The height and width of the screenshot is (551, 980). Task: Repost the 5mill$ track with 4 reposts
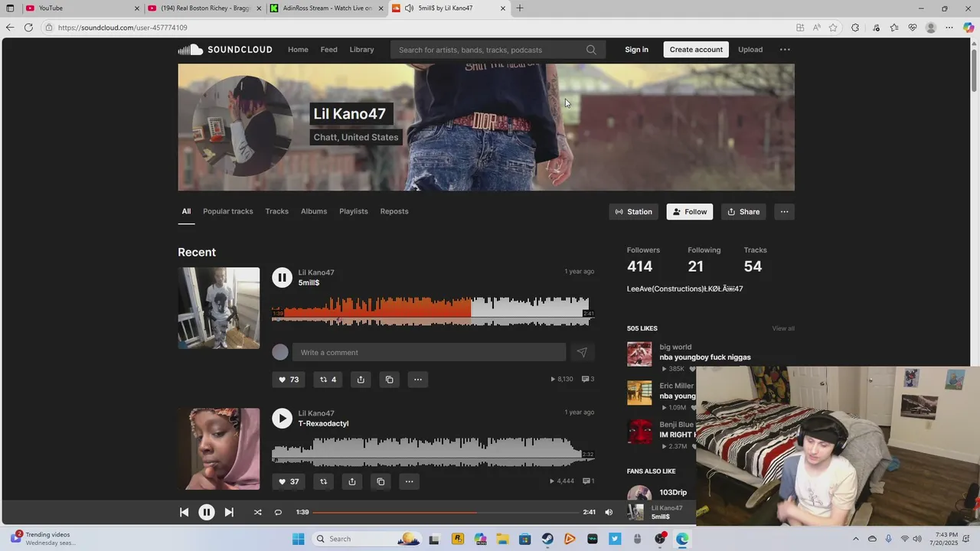[x=328, y=380]
